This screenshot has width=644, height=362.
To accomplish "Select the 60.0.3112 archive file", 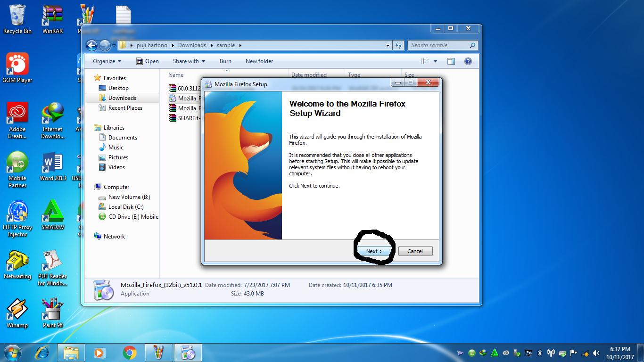I will coord(185,88).
